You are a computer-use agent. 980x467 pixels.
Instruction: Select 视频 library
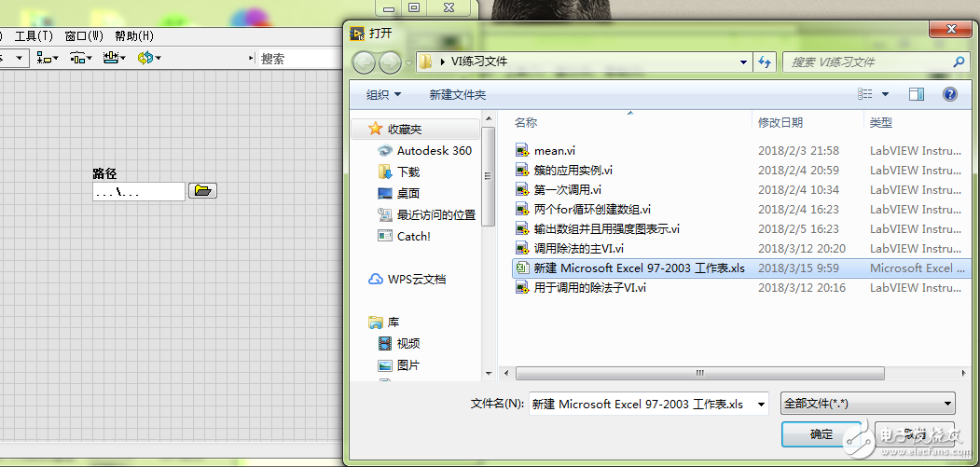(x=408, y=344)
